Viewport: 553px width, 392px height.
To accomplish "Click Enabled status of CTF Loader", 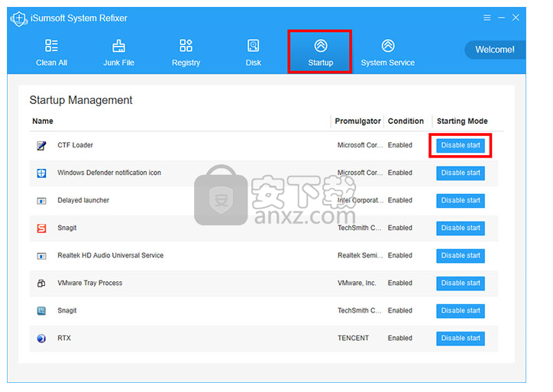I will pos(400,145).
